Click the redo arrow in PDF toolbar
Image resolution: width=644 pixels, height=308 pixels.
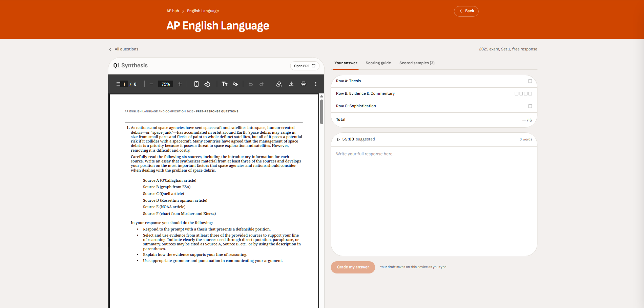[262, 84]
